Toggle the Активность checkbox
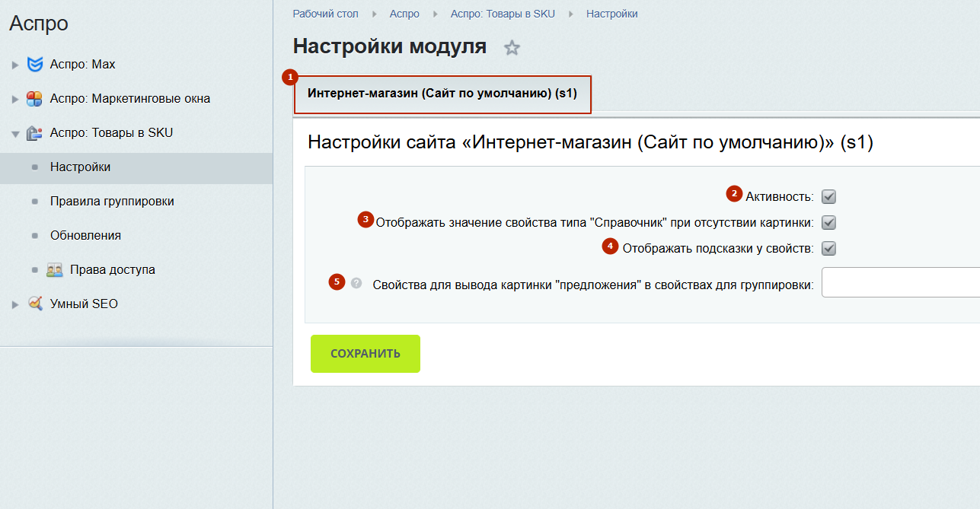Image resolution: width=980 pixels, height=509 pixels. coord(829,197)
